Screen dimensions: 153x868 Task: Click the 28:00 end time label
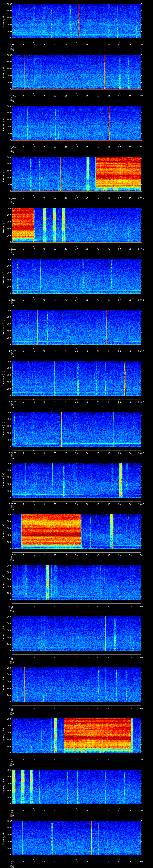[141, 606]
